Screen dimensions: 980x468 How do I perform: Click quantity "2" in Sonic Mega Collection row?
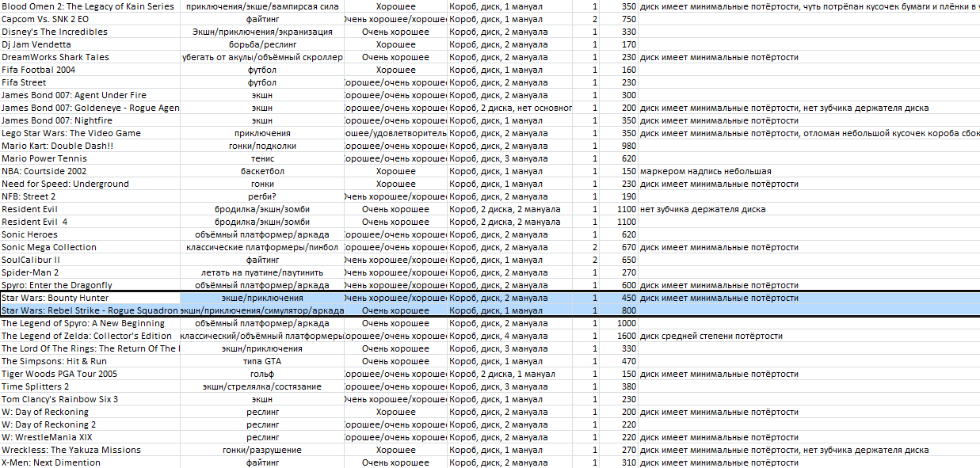coord(586,247)
